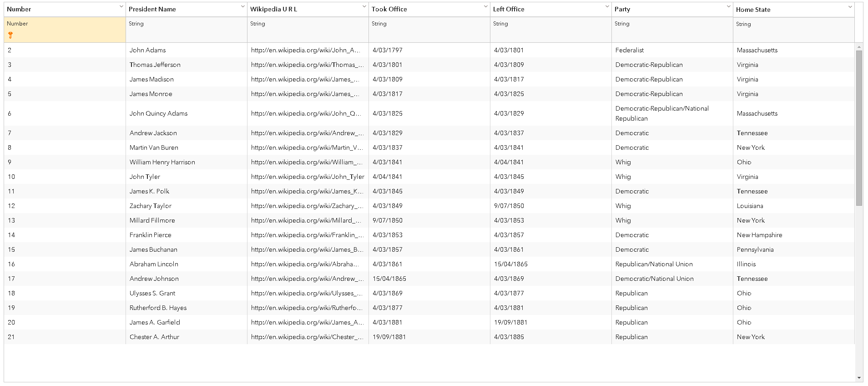This screenshot has width=868, height=386.
Task: Click Zachary Taylor's Left Office date cell
Action: pyautogui.click(x=509, y=206)
